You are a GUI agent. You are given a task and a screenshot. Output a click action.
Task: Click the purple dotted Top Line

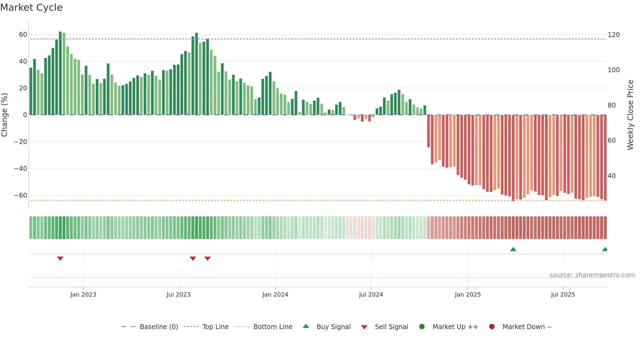(x=318, y=39)
